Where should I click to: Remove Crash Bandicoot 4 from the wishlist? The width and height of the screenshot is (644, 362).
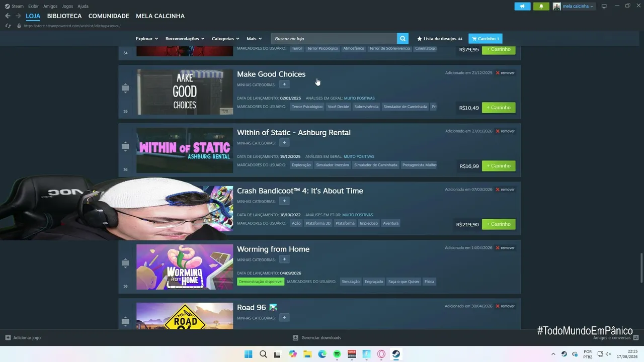pyautogui.click(x=505, y=190)
